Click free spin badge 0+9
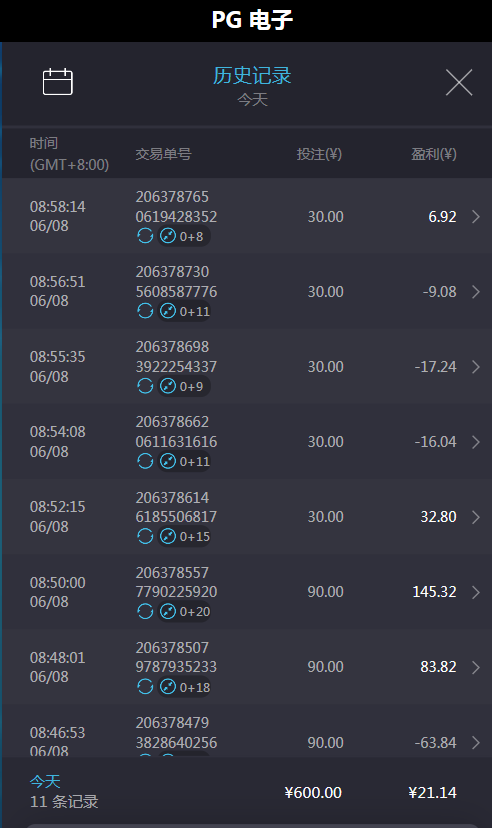492x828 pixels. point(184,386)
